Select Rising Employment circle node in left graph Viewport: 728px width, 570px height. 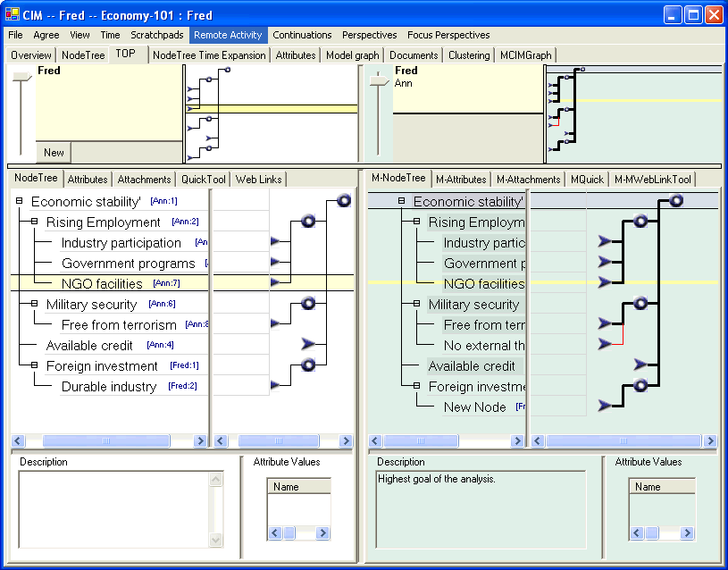(x=308, y=222)
